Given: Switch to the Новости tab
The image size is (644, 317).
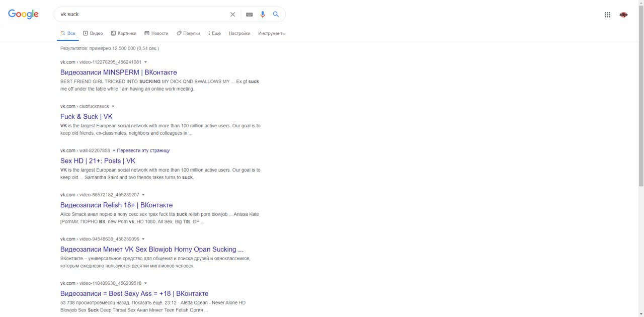Looking at the screenshot, I should point(156,33).
